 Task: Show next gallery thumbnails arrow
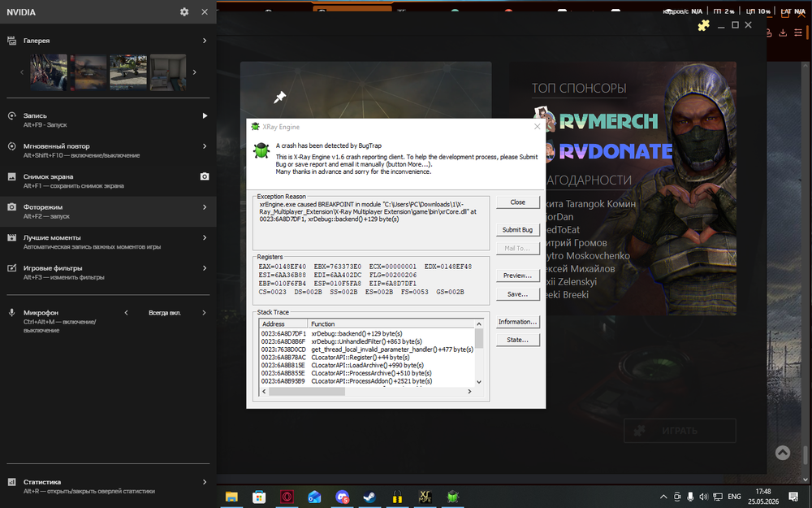point(195,72)
